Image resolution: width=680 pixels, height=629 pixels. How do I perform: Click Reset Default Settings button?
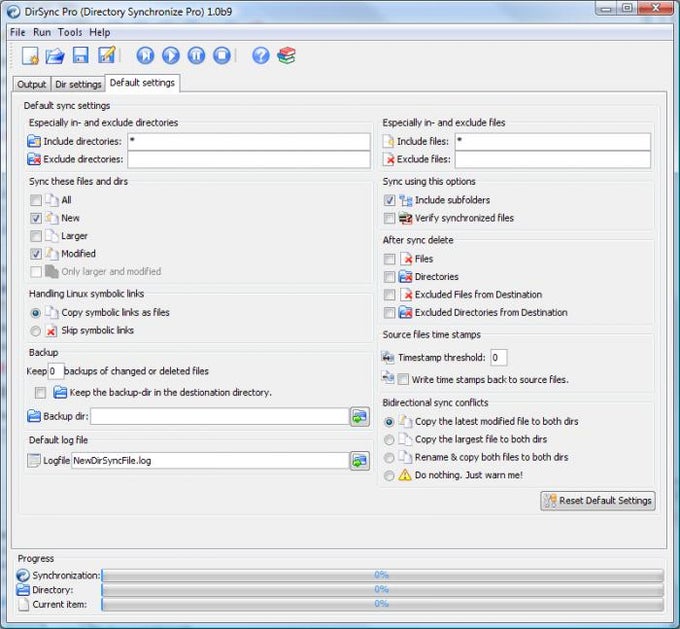[x=598, y=501]
